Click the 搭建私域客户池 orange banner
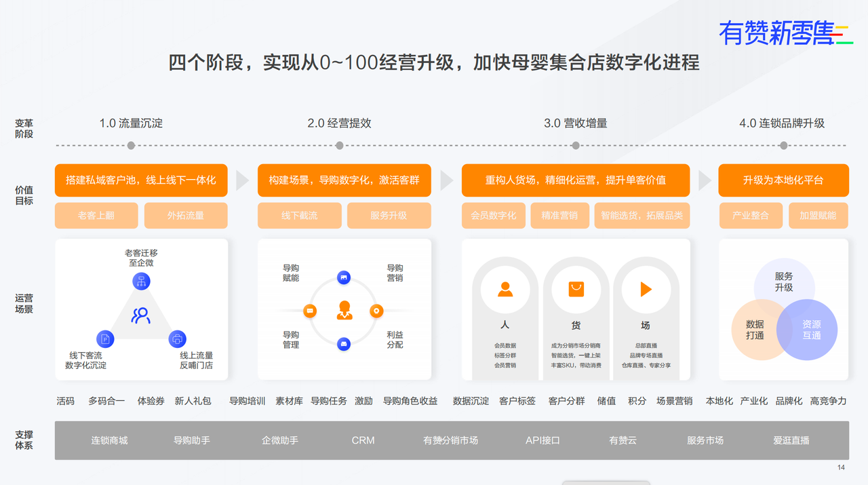This screenshot has width=868, height=485. (141, 180)
